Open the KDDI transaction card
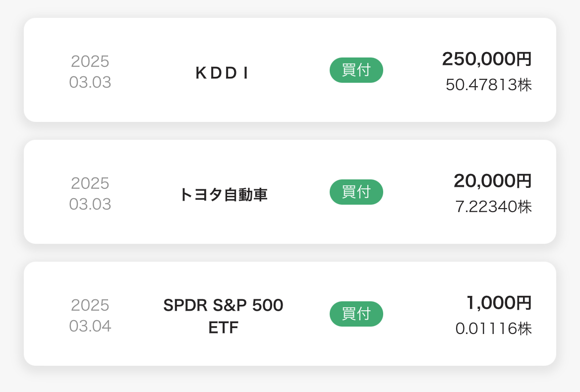Image resolution: width=580 pixels, height=392 pixels. (290, 70)
